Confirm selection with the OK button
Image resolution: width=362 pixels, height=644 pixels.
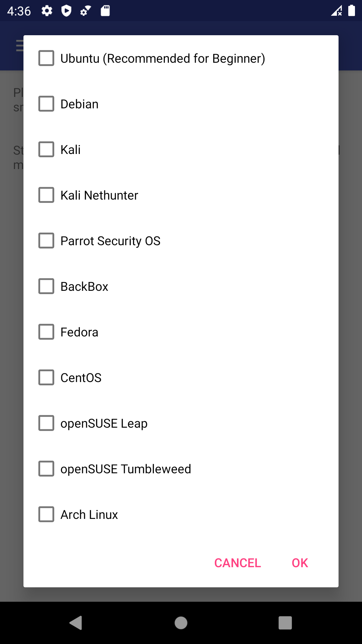299,563
